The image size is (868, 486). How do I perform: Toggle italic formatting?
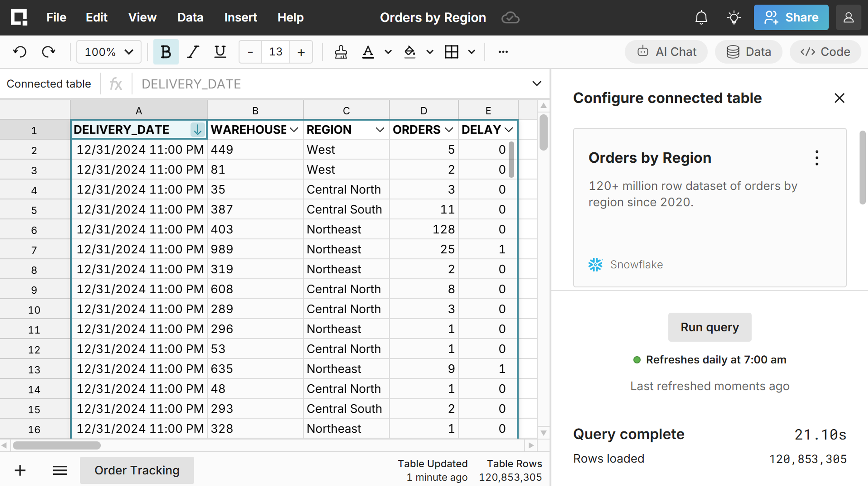[x=193, y=52]
